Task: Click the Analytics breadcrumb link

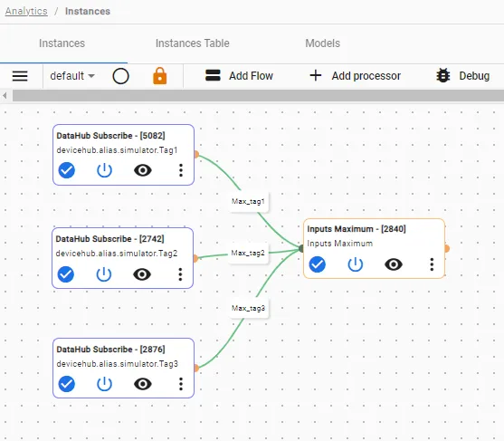Action: (26, 11)
